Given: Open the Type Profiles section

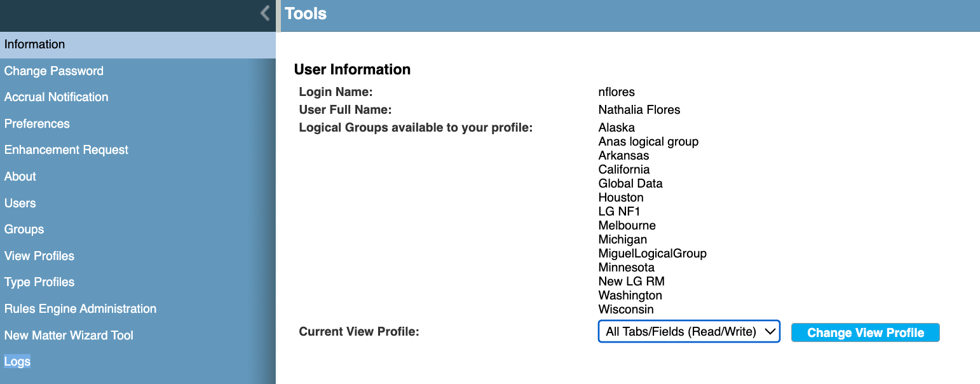Looking at the screenshot, I should click(x=39, y=282).
